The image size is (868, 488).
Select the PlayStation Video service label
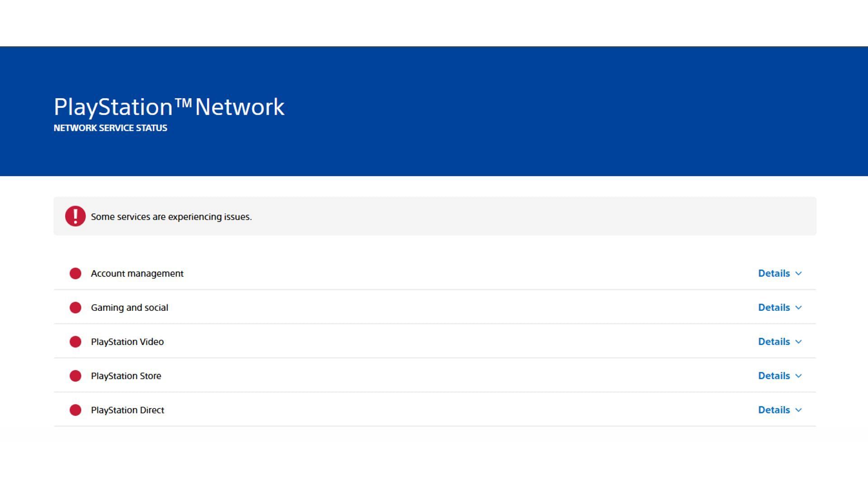pos(127,342)
